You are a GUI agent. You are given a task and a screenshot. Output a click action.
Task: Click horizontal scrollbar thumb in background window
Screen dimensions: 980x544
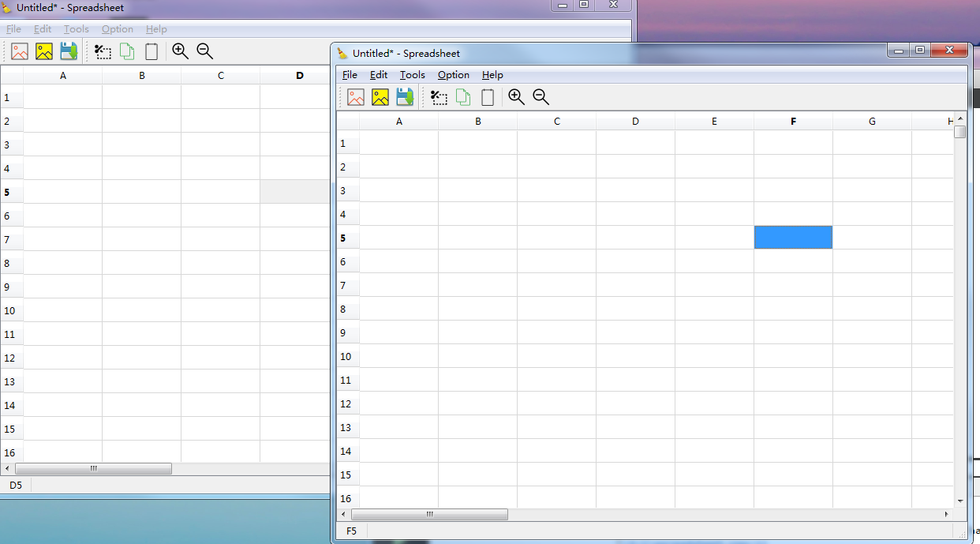coord(93,468)
